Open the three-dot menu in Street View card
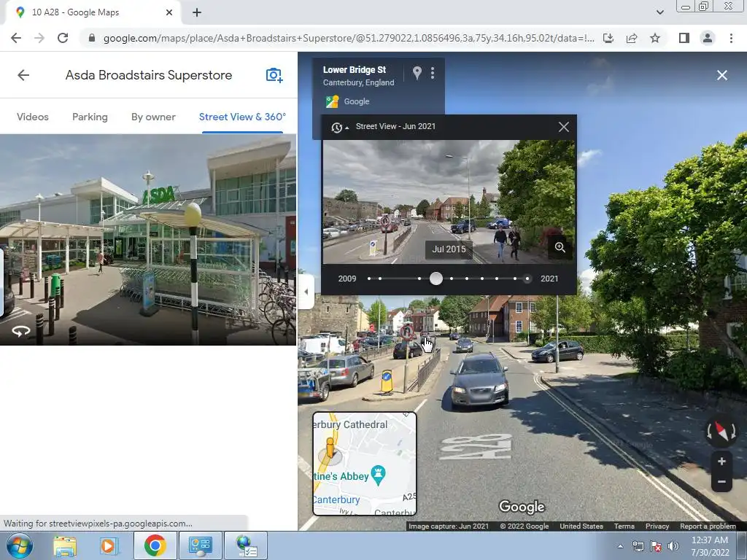Image resolution: width=747 pixels, height=560 pixels. pos(433,73)
